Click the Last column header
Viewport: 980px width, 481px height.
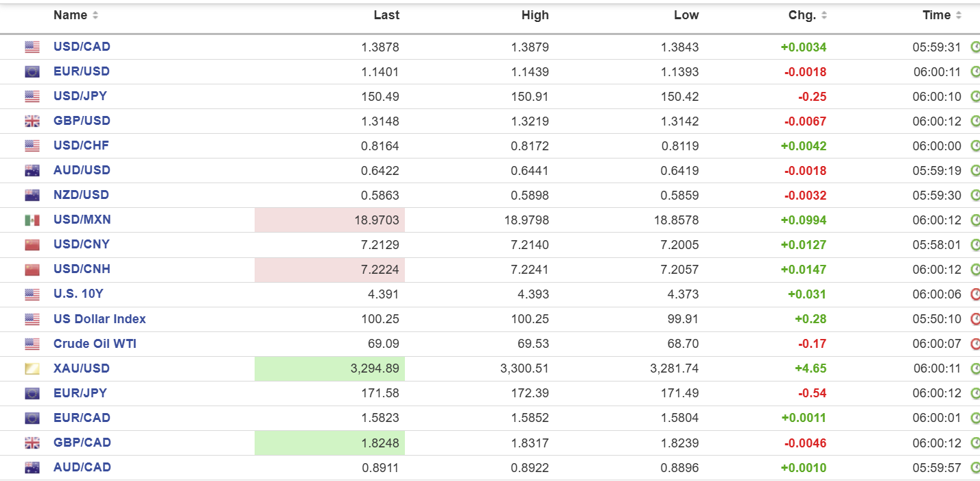(x=386, y=15)
